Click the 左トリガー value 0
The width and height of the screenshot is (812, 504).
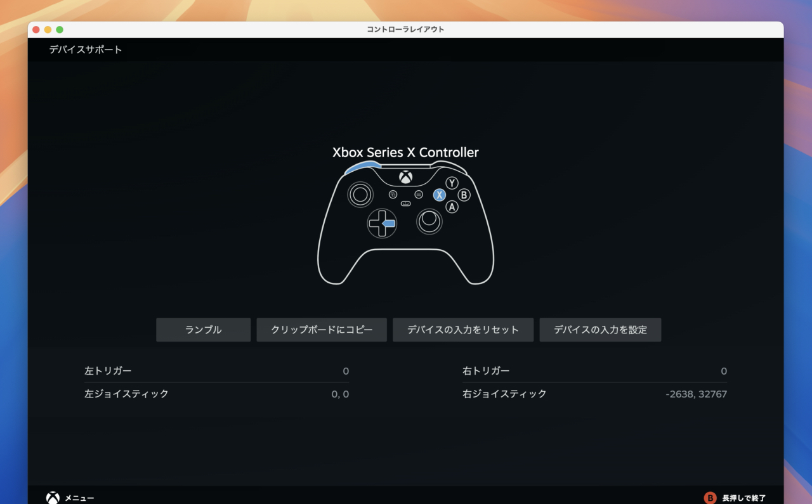coord(346,371)
